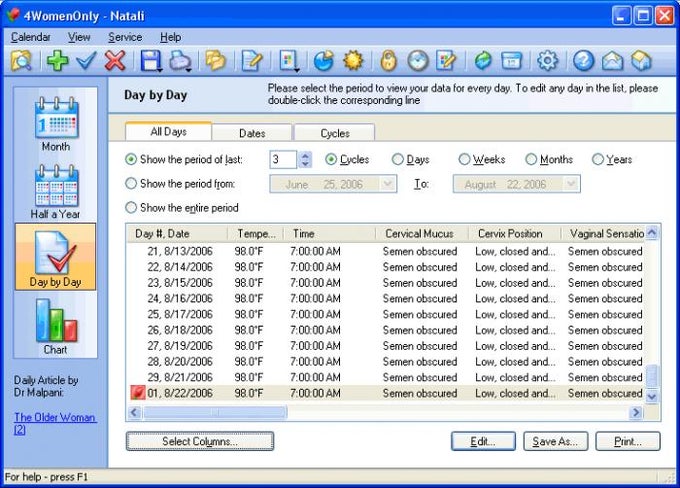Click the blue checkmark toolbar icon
680x488 pixels.
pyautogui.click(x=86, y=60)
